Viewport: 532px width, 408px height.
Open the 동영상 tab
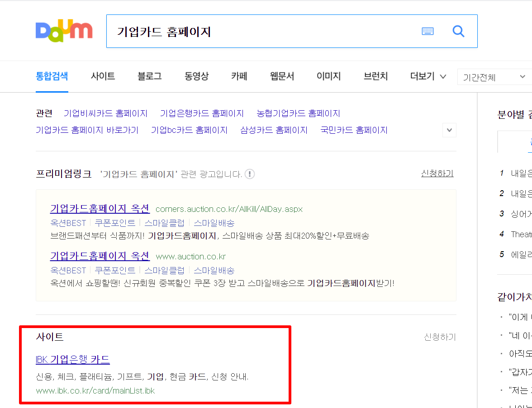coord(196,76)
